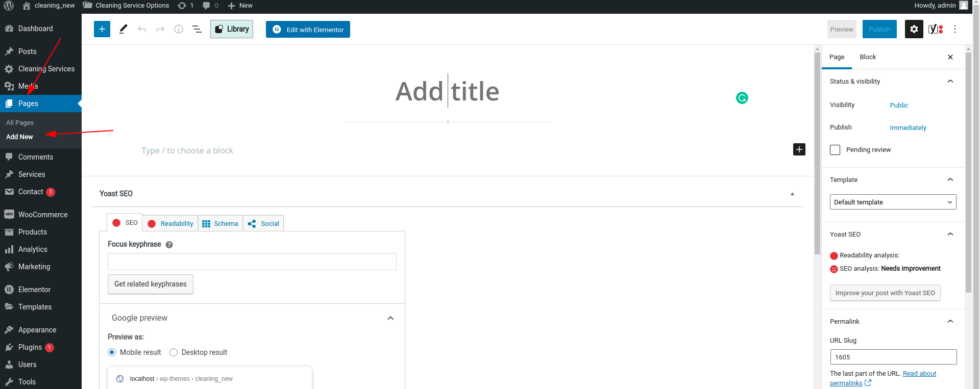The image size is (980, 389).
Task: Click inside the URL Slug field
Action: point(893,357)
